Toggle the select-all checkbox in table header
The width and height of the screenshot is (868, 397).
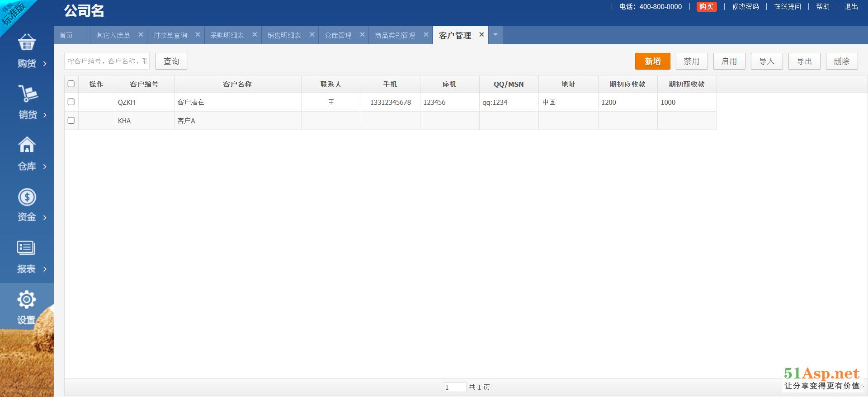[71, 84]
